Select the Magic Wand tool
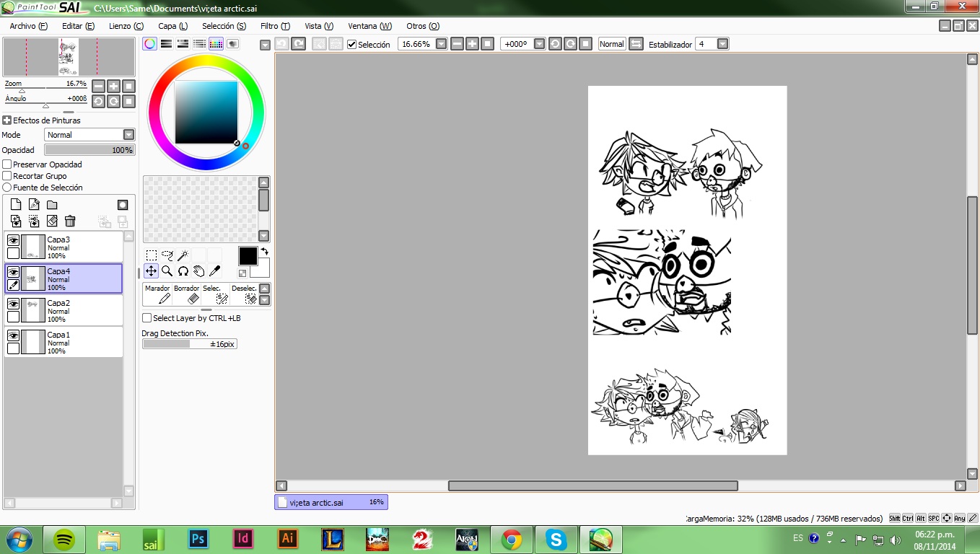Image resolution: width=980 pixels, height=554 pixels. [x=183, y=255]
